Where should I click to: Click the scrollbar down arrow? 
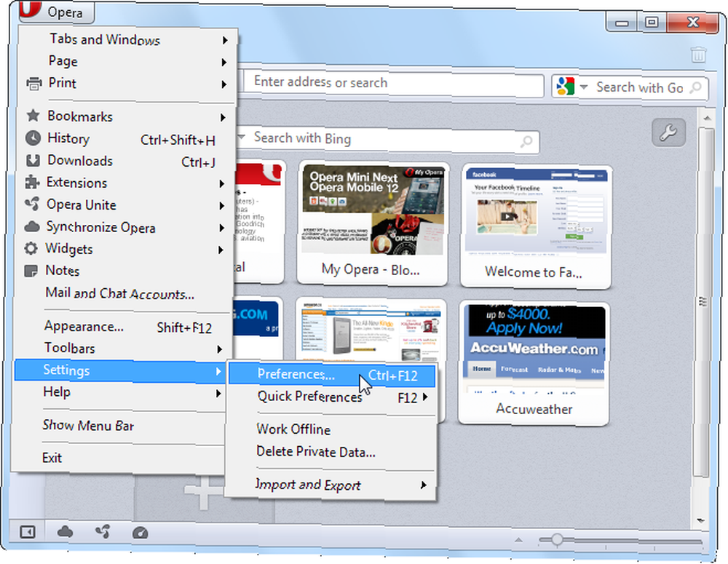pos(700,521)
